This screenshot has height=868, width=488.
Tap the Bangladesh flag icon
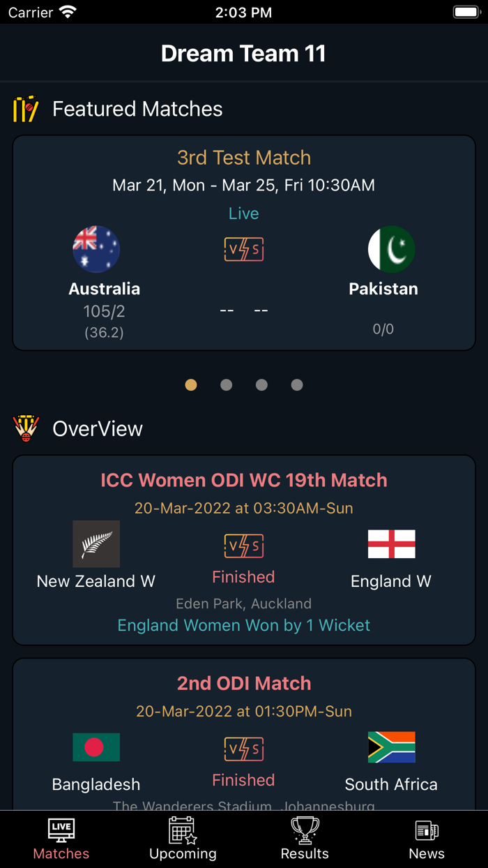click(96, 747)
